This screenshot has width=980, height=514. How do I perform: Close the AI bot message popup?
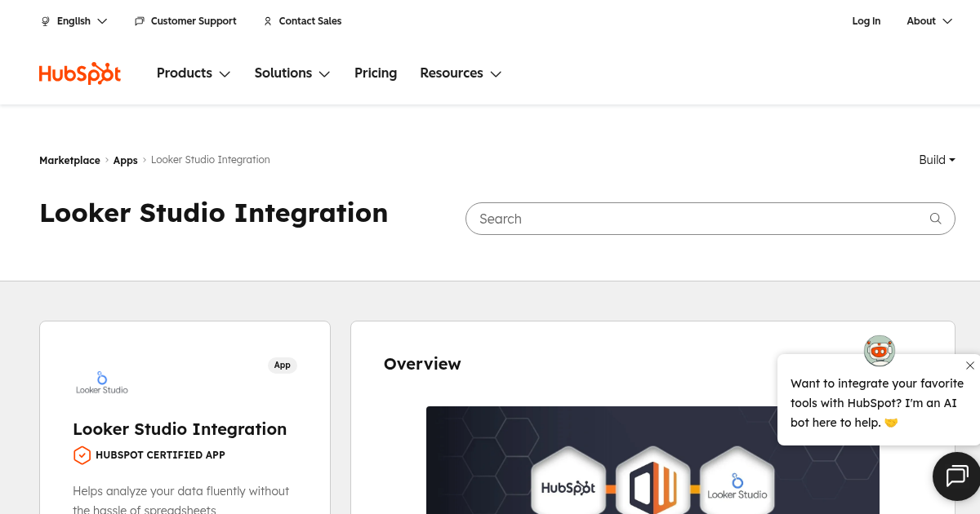[x=970, y=366]
